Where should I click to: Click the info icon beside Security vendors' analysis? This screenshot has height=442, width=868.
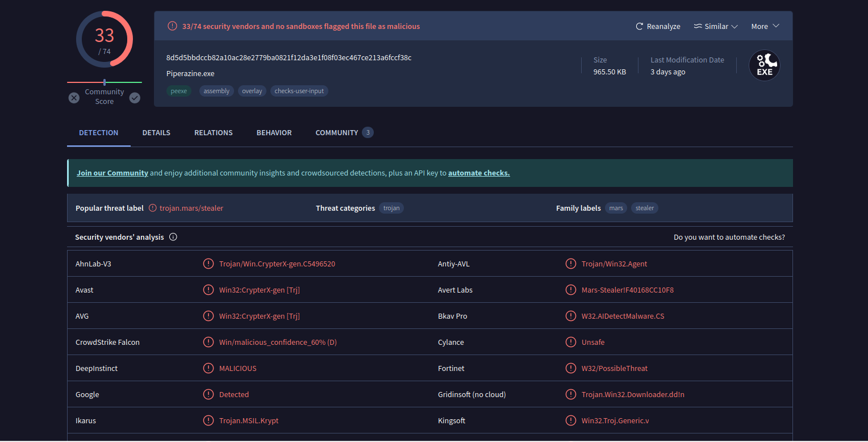tap(173, 237)
